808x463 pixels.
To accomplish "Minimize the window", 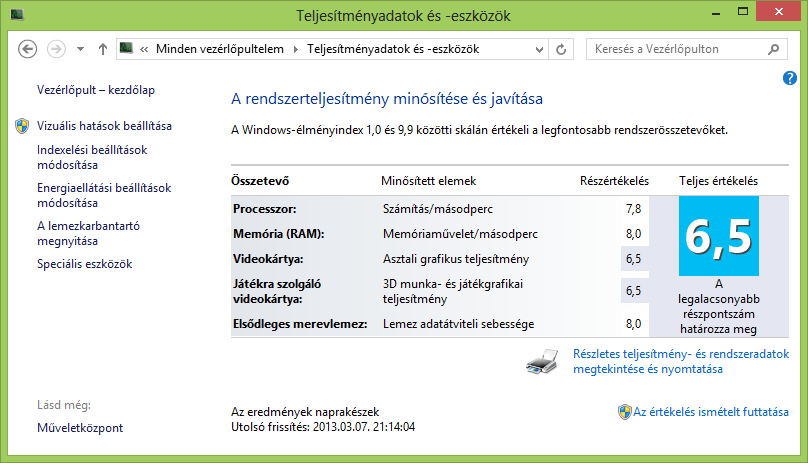I will (715, 12).
